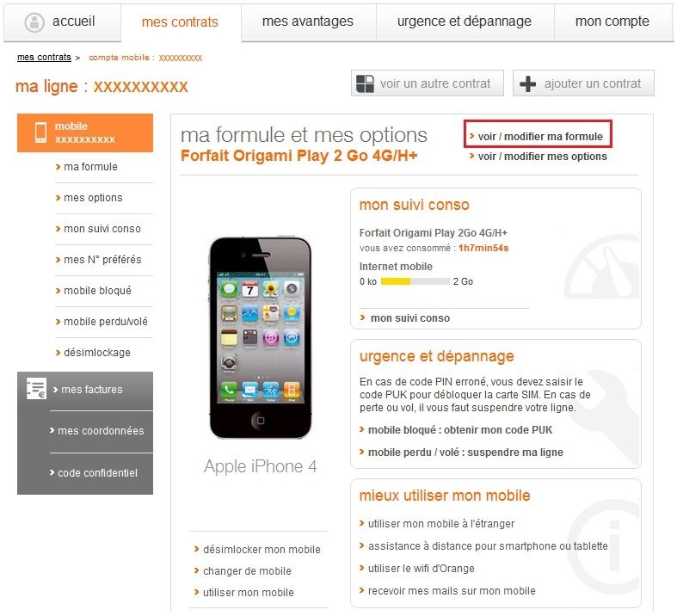Click the mobile phone icon in the orange sidebar header
Image resolution: width=677 pixels, height=616 pixels.
[x=40, y=132]
